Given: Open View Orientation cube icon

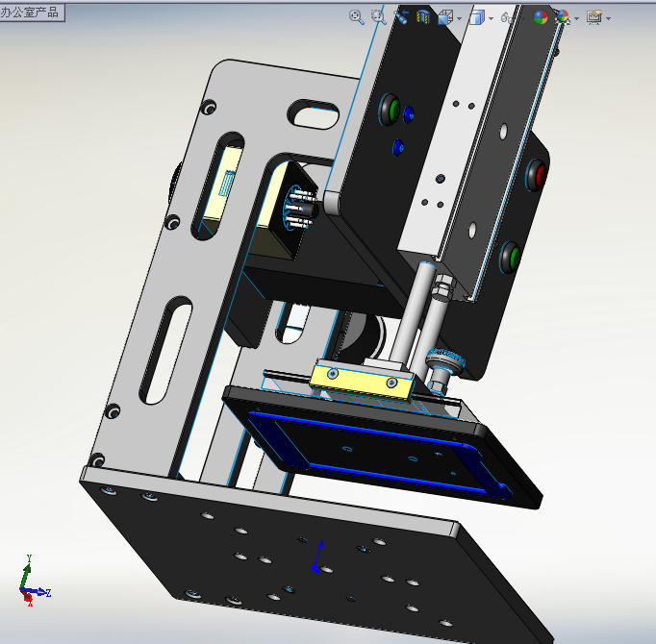Looking at the screenshot, I should coord(445,17).
